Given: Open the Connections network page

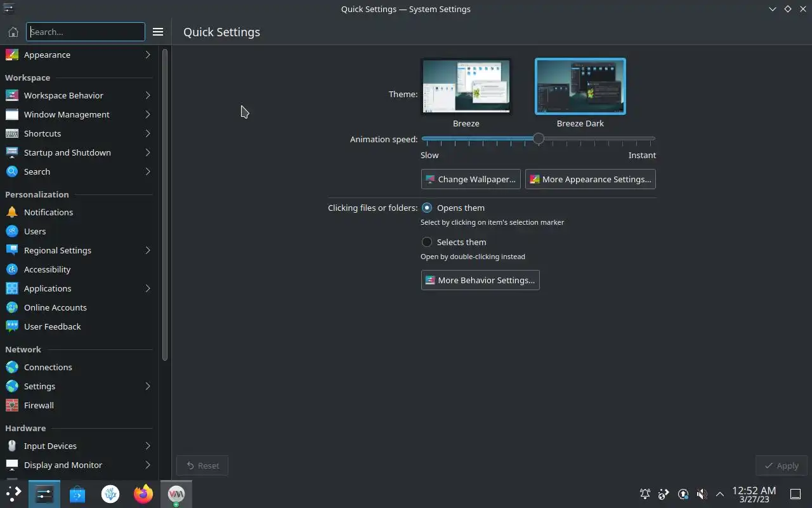Looking at the screenshot, I should coord(79,367).
